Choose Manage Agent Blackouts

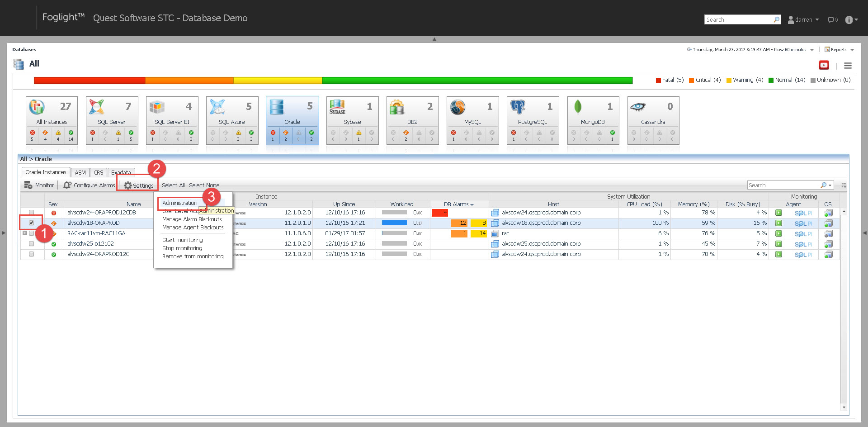coord(193,228)
